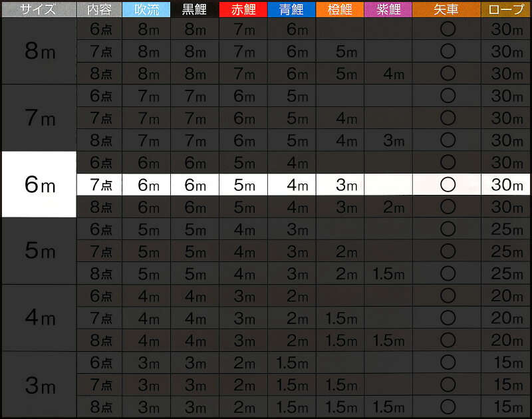The image size is (532, 419).
Task: Select the black 黒鯉 header cell
Action: [x=194, y=9]
